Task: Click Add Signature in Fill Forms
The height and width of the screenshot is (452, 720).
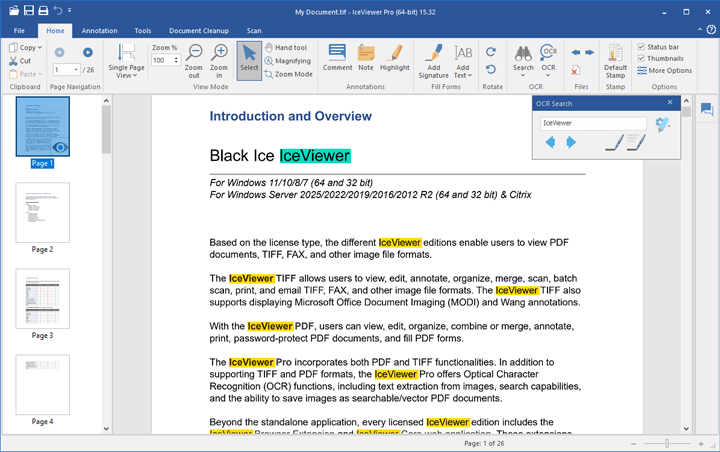Action: [x=433, y=61]
